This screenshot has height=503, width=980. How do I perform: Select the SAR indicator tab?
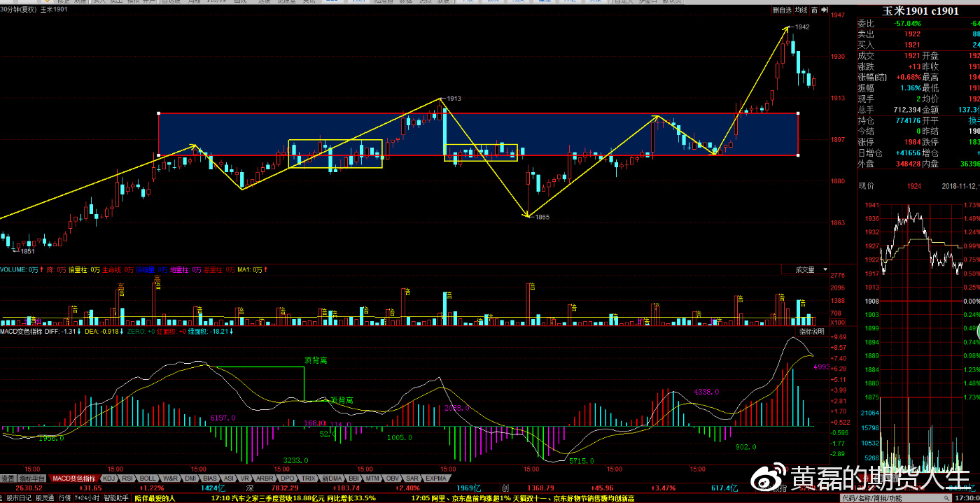413,479
